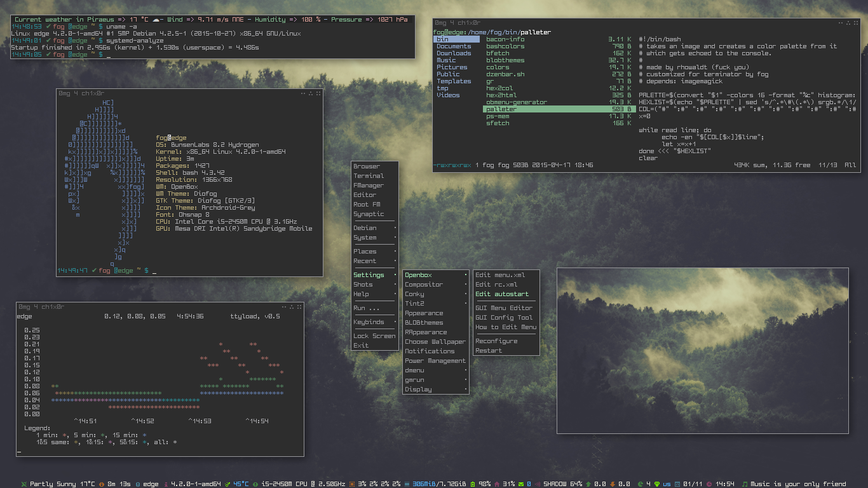Click the clock icon next to 14:54
The image size is (868, 488).
click(x=709, y=484)
